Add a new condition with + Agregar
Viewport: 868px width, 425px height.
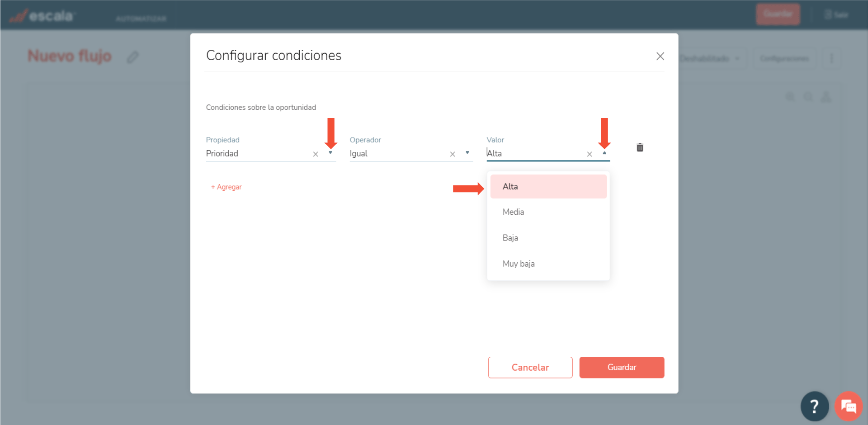[226, 187]
